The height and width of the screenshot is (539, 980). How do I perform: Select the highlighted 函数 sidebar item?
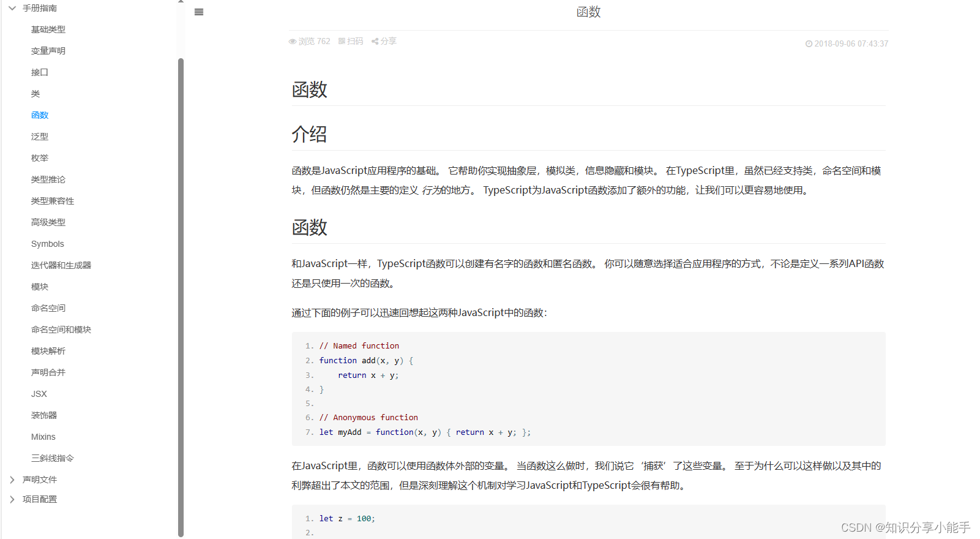(x=40, y=115)
